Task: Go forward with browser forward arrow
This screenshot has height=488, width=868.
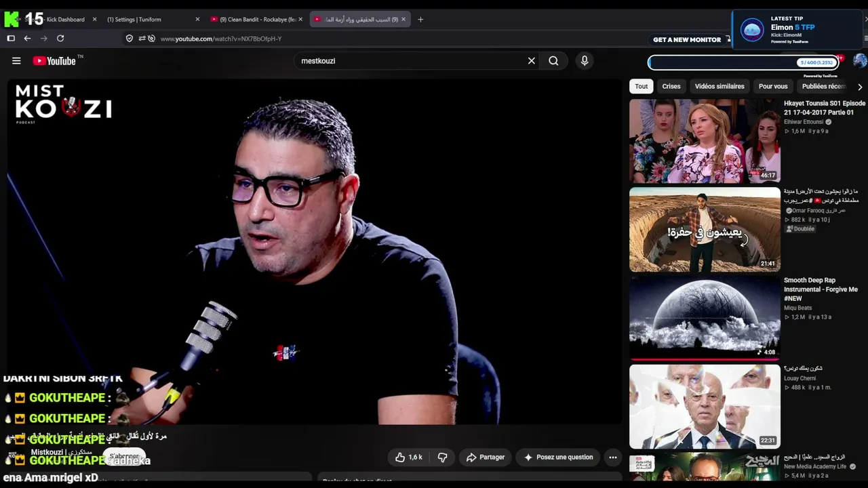Action: [x=43, y=39]
